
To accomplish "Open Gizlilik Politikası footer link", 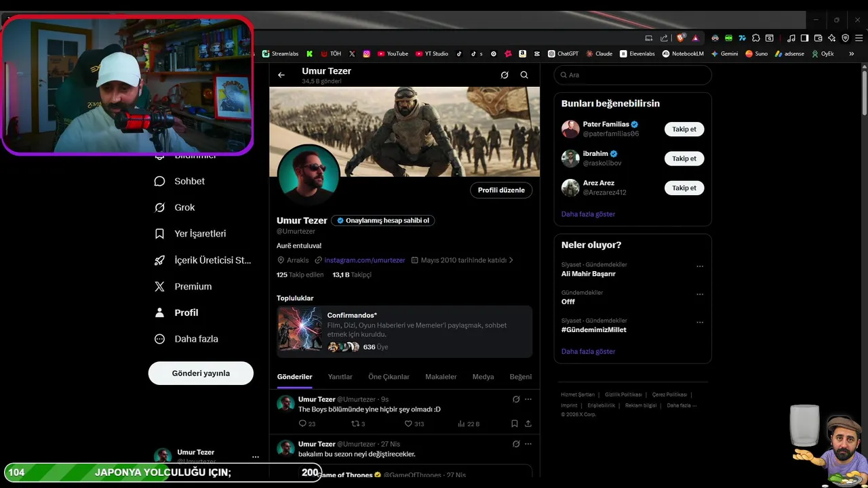I will [623, 394].
